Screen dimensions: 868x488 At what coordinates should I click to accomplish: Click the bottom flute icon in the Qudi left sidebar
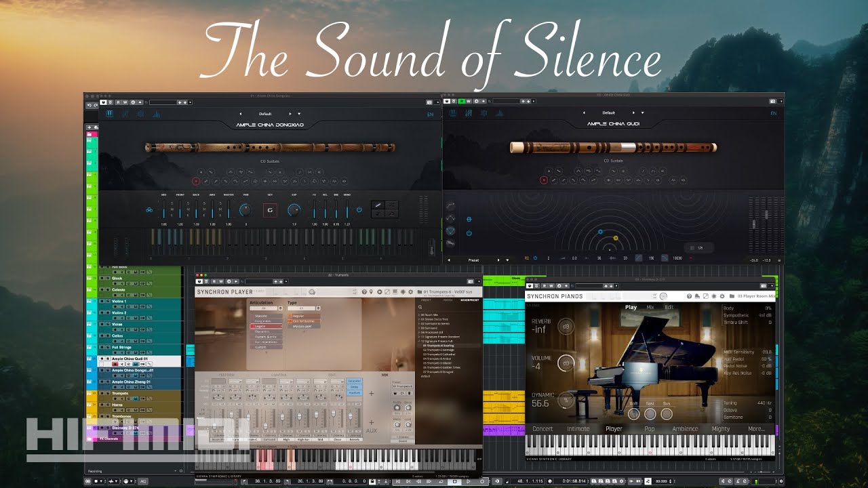[x=450, y=243]
